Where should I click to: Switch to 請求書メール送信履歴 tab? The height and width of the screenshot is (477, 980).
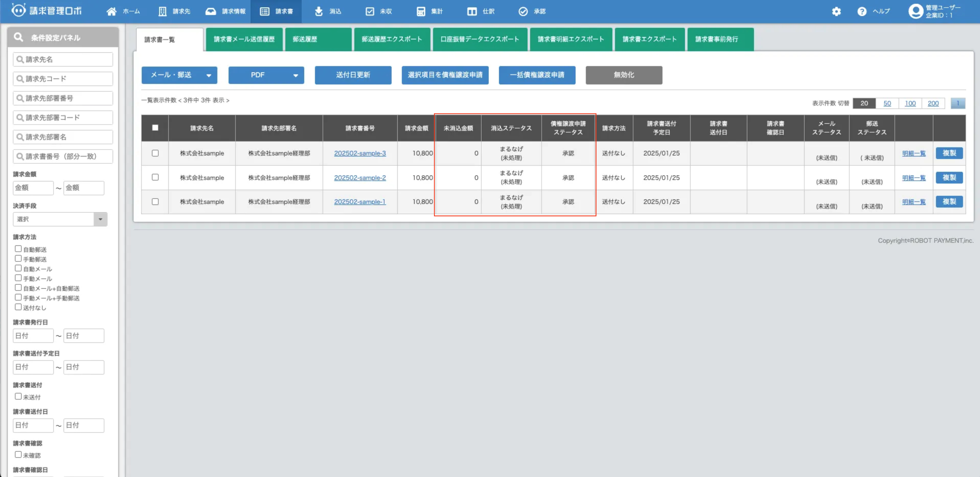point(244,39)
